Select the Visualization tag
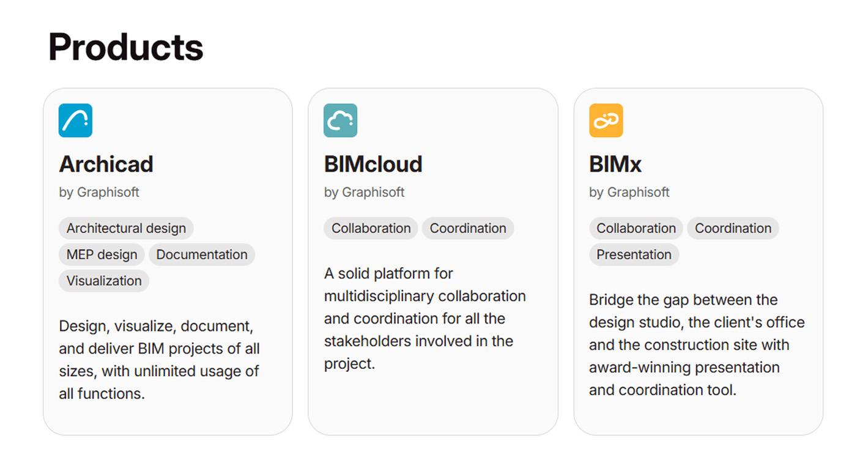This screenshot has height=460, width=868. click(104, 281)
